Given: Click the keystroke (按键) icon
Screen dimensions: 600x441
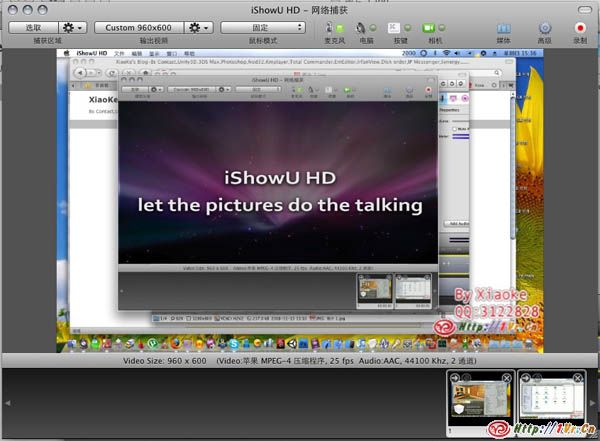Looking at the screenshot, I should coord(395,27).
